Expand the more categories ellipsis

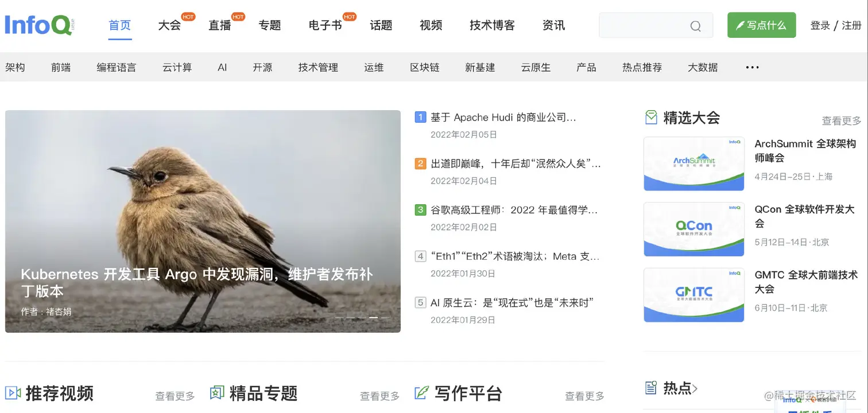click(x=752, y=68)
